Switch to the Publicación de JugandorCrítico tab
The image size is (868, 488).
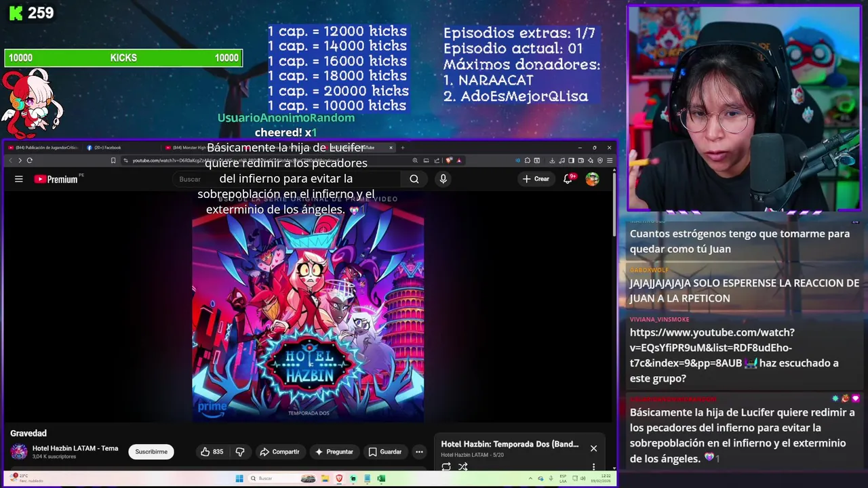44,147
